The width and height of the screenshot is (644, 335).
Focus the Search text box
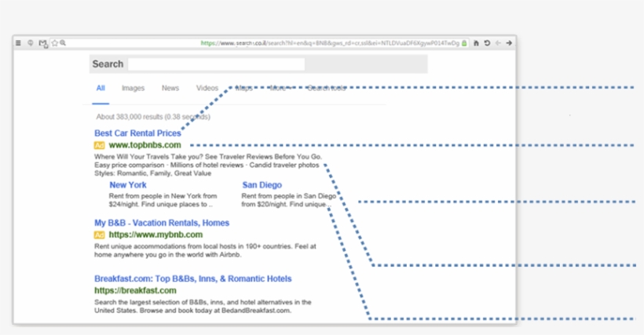coord(217,64)
